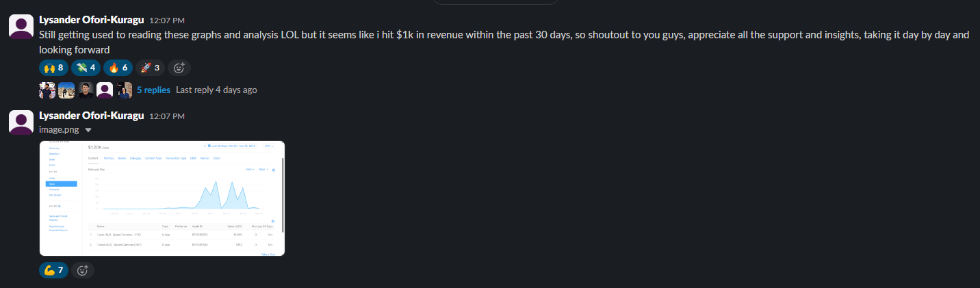This screenshot has width=980, height=288.
Task: Open the sales chart image thumbnail
Action: tap(162, 198)
